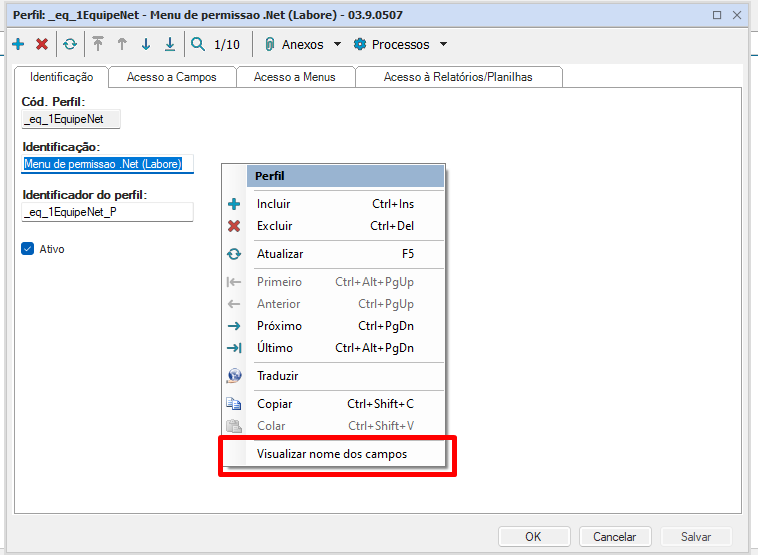The image size is (758, 555).
Task: Click the Identificador do perfil field
Action: [107, 212]
